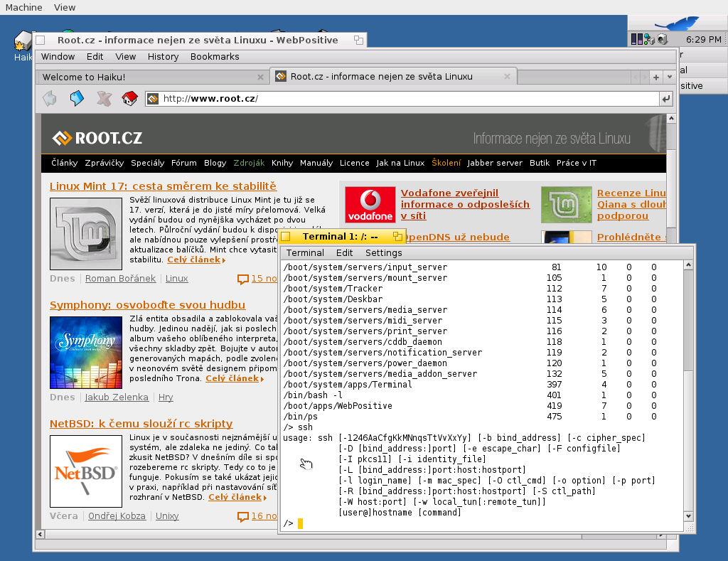Click the comment bubble next to 15

click(x=243, y=279)
